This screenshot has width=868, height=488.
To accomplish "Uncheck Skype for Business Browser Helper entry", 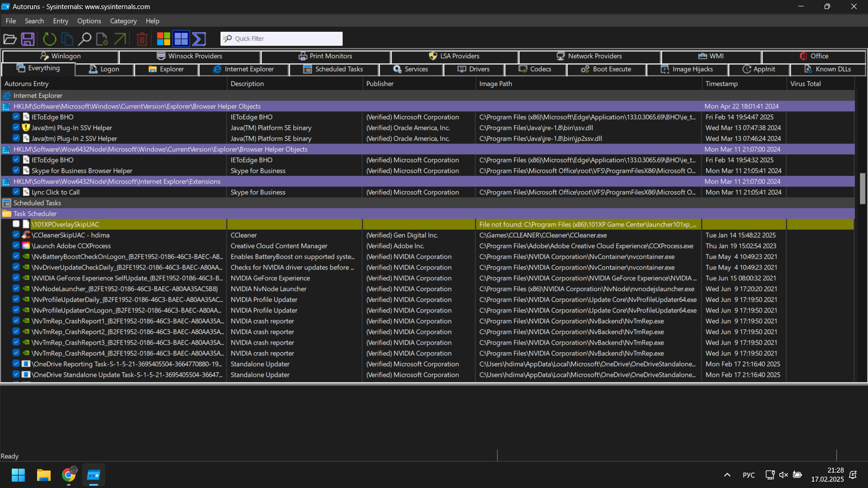I will tap(16, 171).
